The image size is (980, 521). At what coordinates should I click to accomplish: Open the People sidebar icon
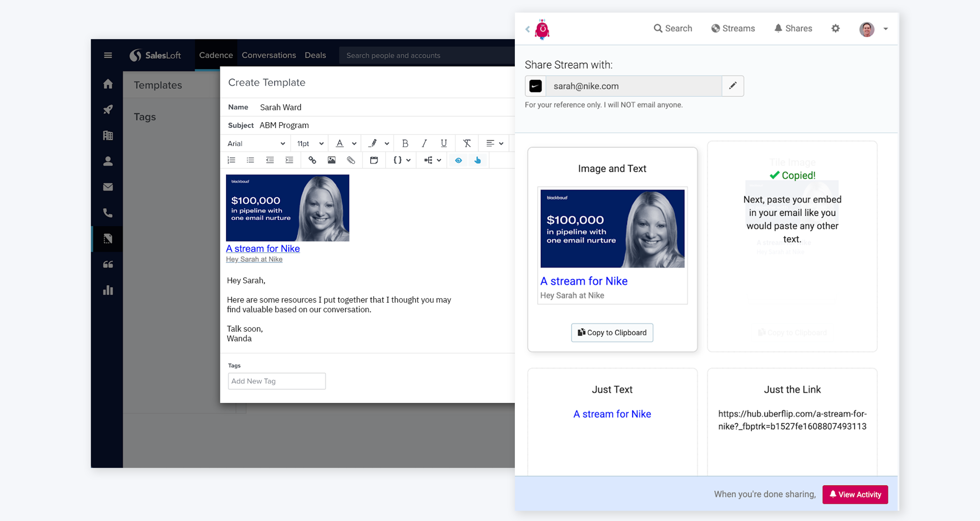[108, 161]
